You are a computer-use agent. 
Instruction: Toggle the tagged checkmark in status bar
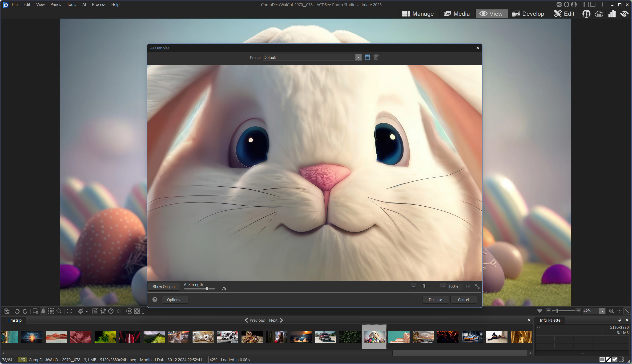coord(615,360)
